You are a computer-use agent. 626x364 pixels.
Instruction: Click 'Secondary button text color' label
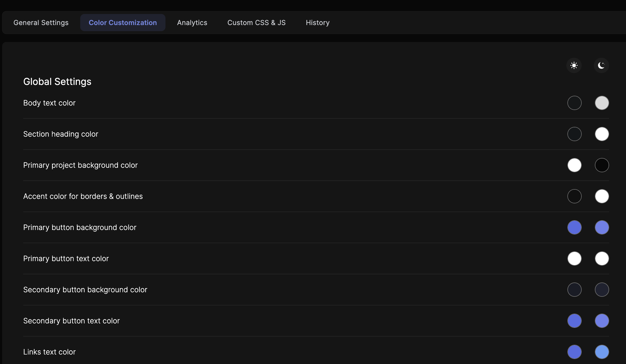click(72, 321)
